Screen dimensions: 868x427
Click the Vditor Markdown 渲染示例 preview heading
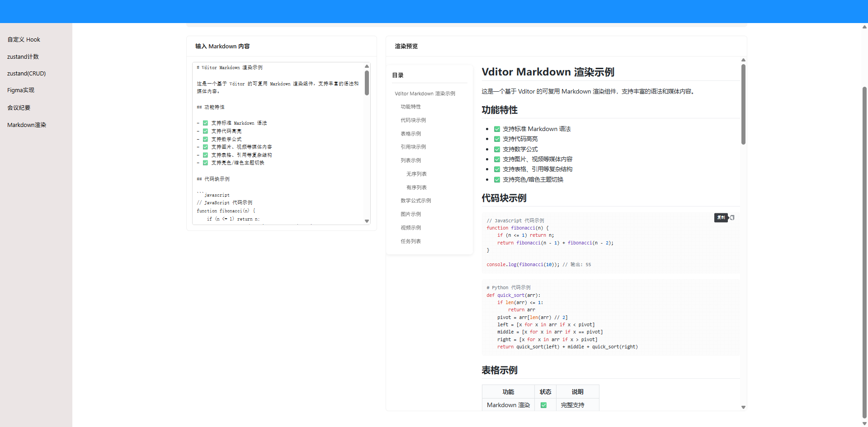(x=548, y=72)
